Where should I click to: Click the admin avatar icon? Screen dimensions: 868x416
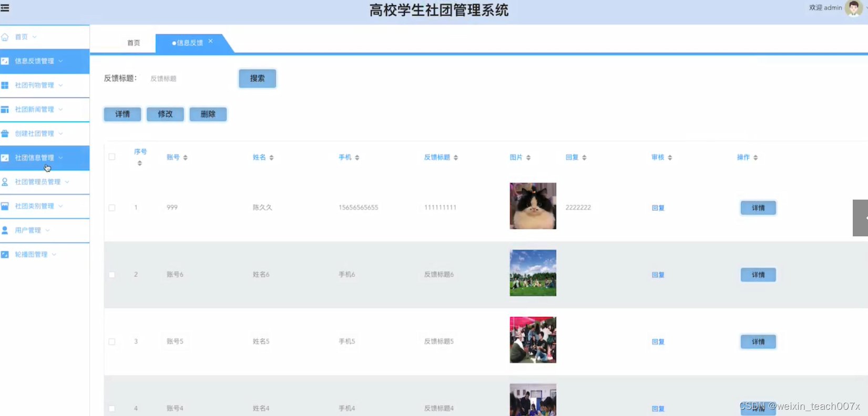point(853,8)
